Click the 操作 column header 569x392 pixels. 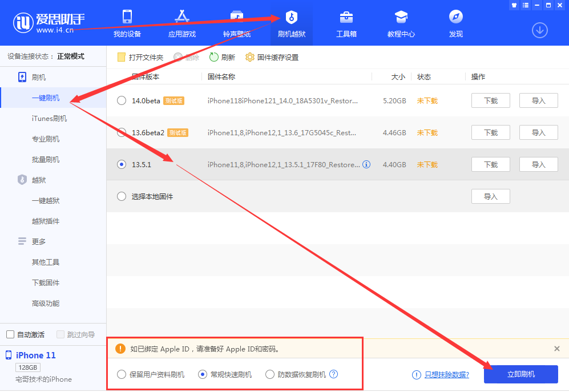(478, 76)
